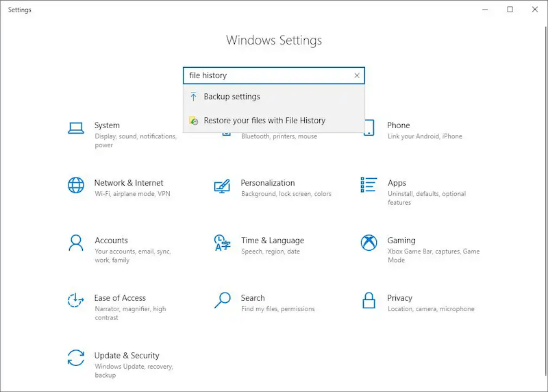Viewport: 548px width, 392px height.
Task: Click the Time & Language icon
Action: [222, 243]
